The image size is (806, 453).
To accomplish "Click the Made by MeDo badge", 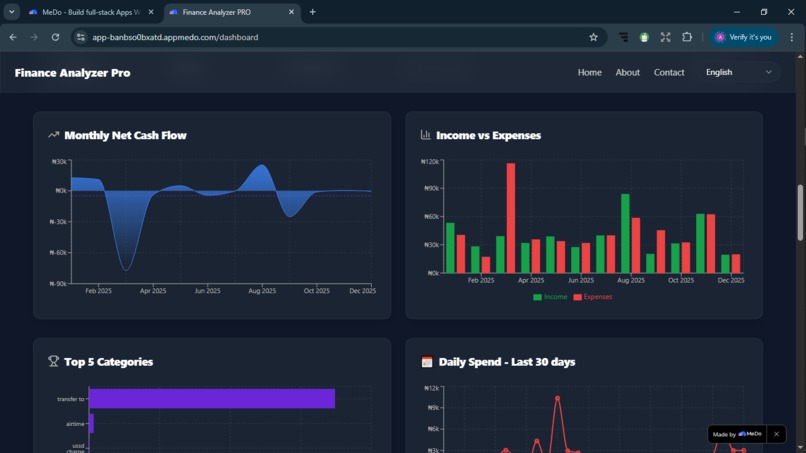I will [737, 434].
